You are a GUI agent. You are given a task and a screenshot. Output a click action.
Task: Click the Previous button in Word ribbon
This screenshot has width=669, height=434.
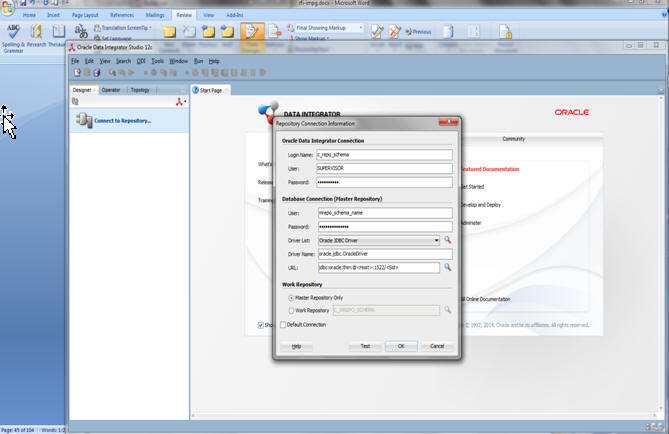click(x=418, y=32)
